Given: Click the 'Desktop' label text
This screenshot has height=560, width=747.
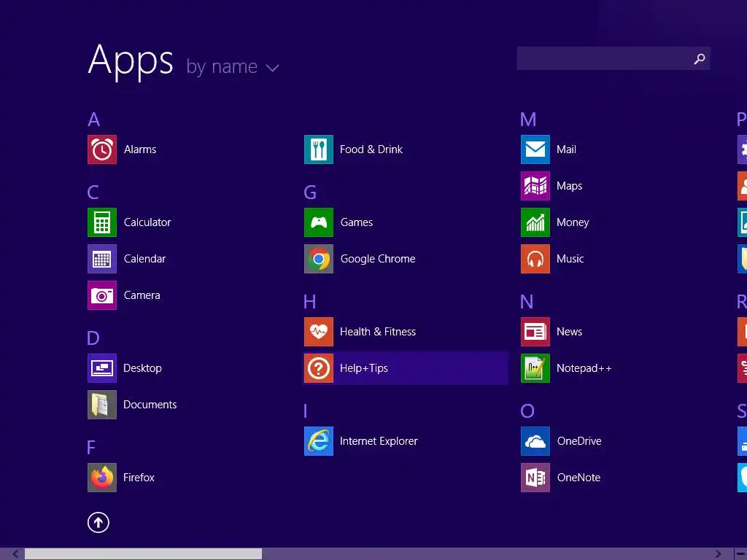Looking at the screenshot, I should point(142,368).
